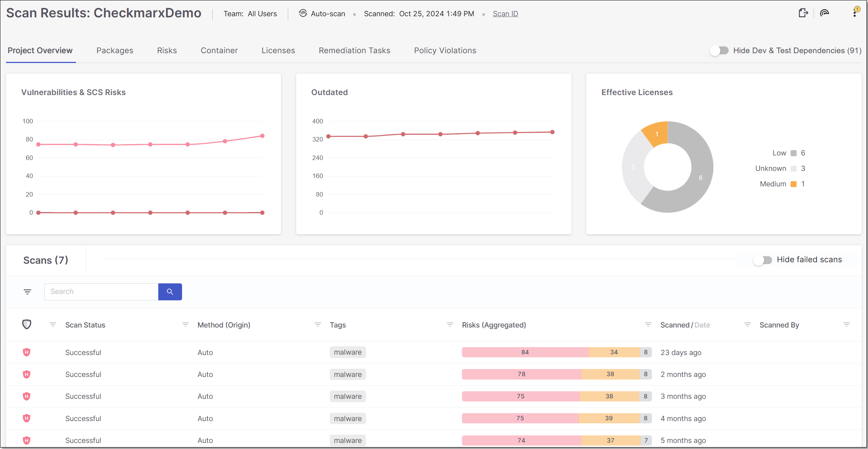
Task: Click the rescan signal icon in header
Action: tap(825, 13)
